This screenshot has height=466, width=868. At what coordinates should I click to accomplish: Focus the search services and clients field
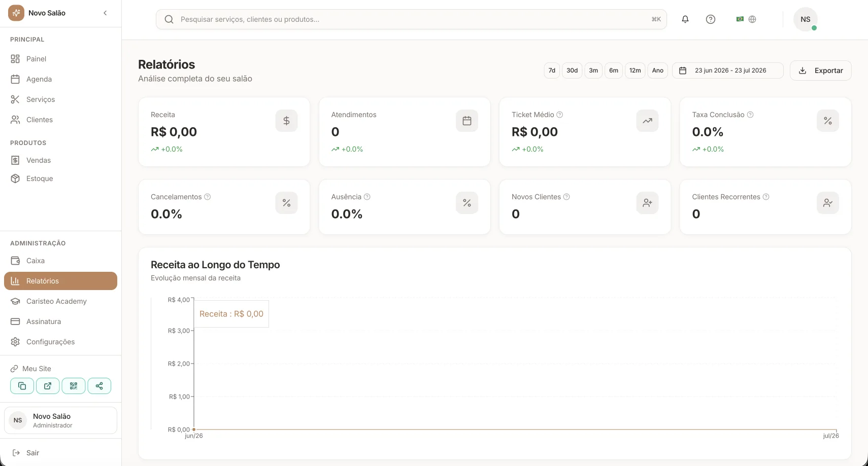point(411,19)
